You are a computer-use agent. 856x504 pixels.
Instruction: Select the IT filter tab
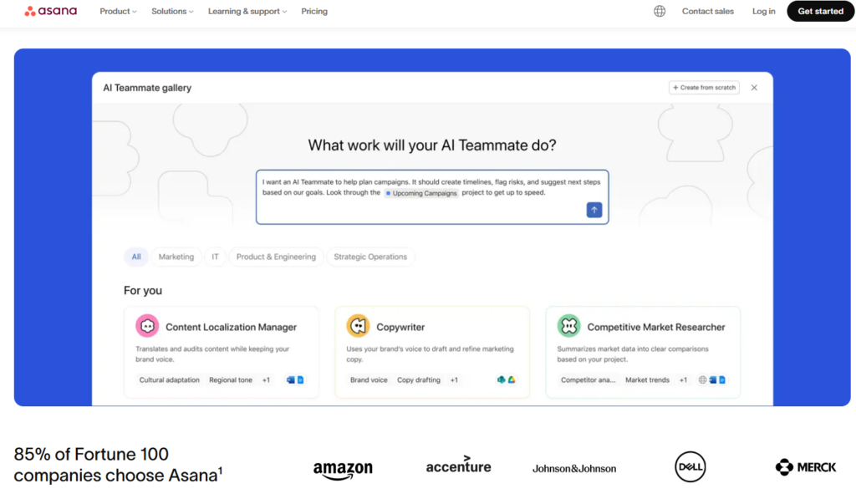tap(215, 257)
